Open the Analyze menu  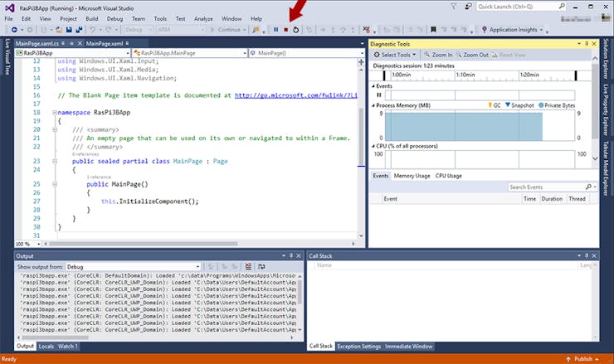pos(203,19)
